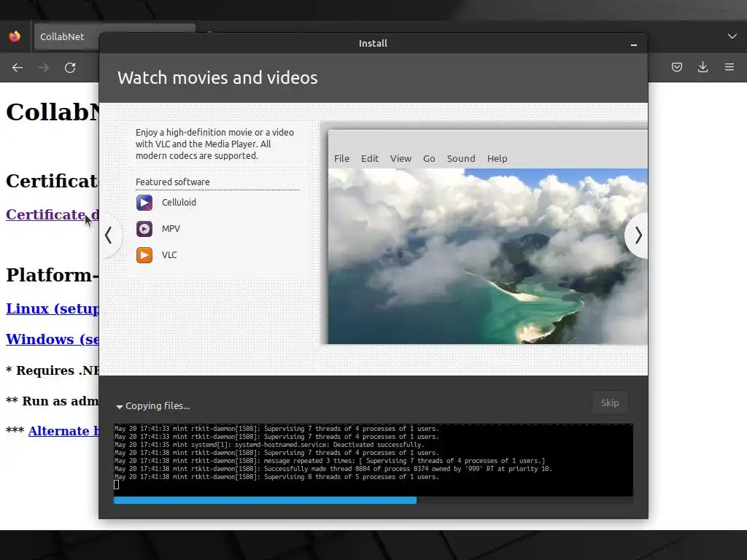Screen dimensions: 747x560
Task: Select the CollabNet browser tab
Action: click(x=66, y=36)
